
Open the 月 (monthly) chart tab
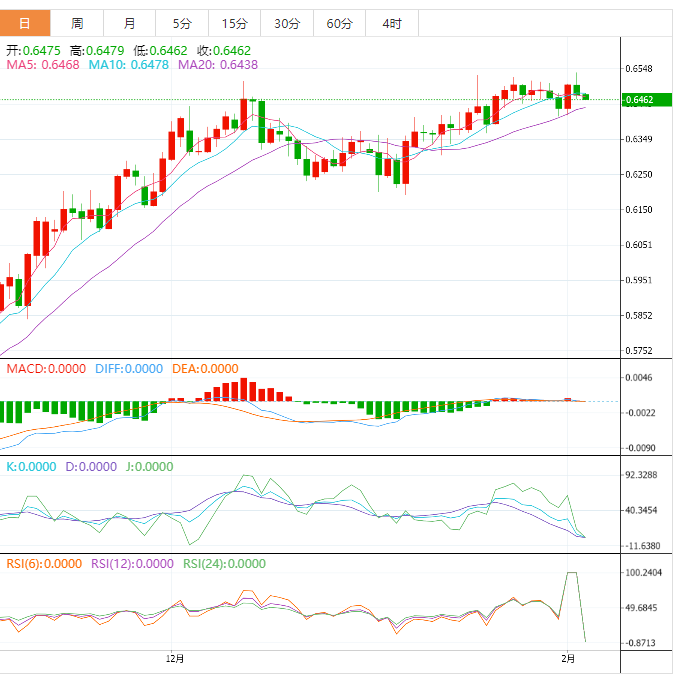coord(129,23)
